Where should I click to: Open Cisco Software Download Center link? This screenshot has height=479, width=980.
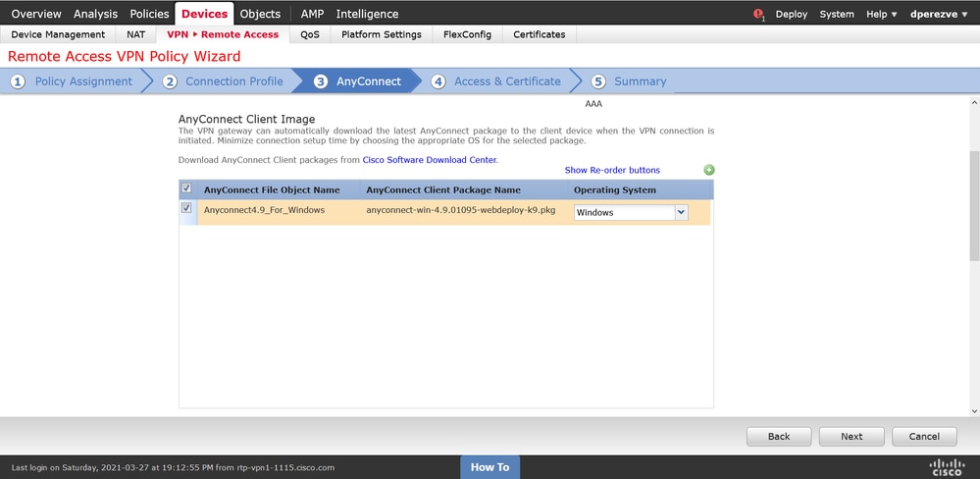[430, 160]
